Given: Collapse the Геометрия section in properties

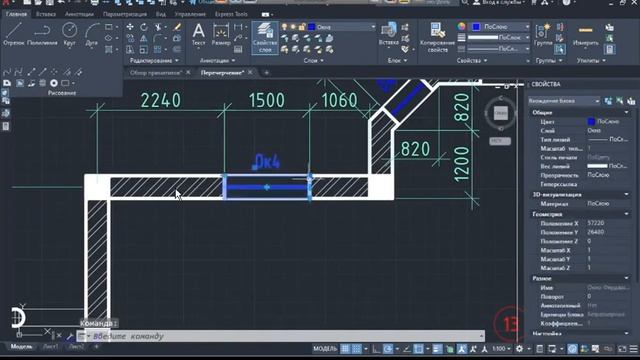Looking at the screenshot, I should (626, 214).
